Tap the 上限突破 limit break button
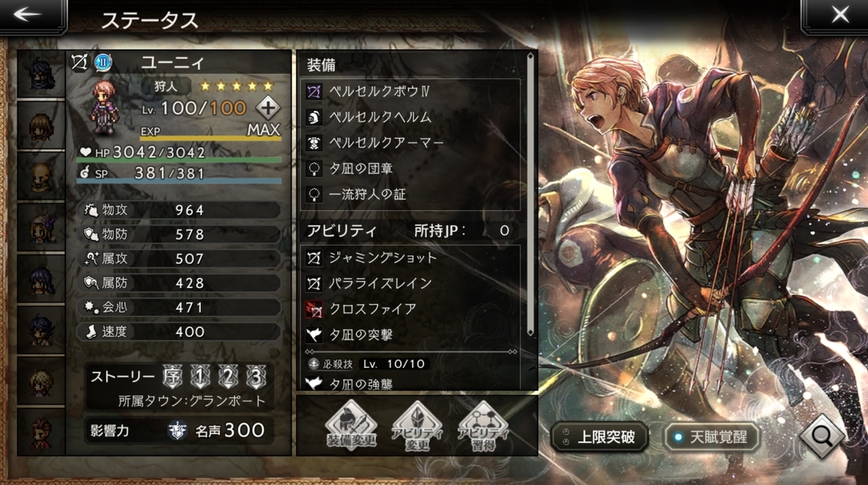Screen dimensions: 868x485 pos(600,437)
